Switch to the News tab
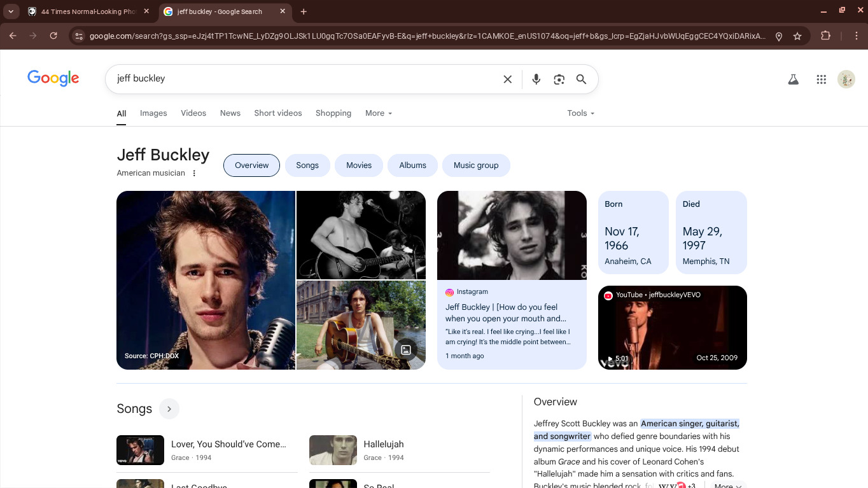This screenshot has width=868, height=488. 230,113
